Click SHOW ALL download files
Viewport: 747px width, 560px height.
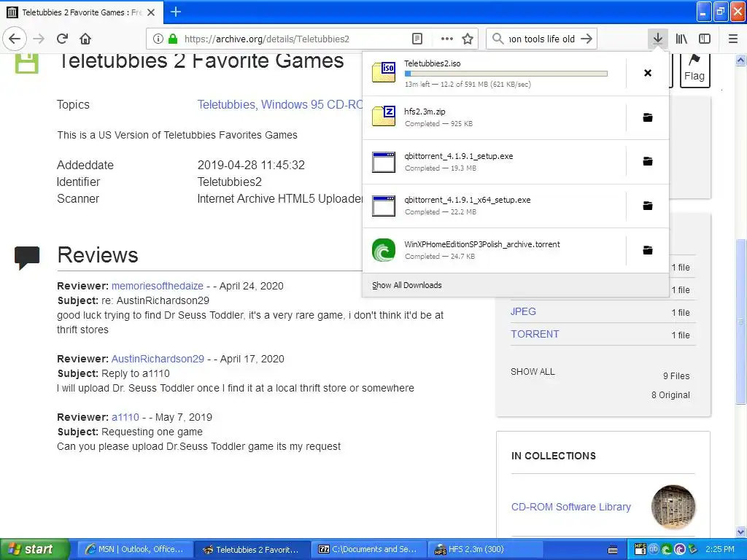coord(533,371)
